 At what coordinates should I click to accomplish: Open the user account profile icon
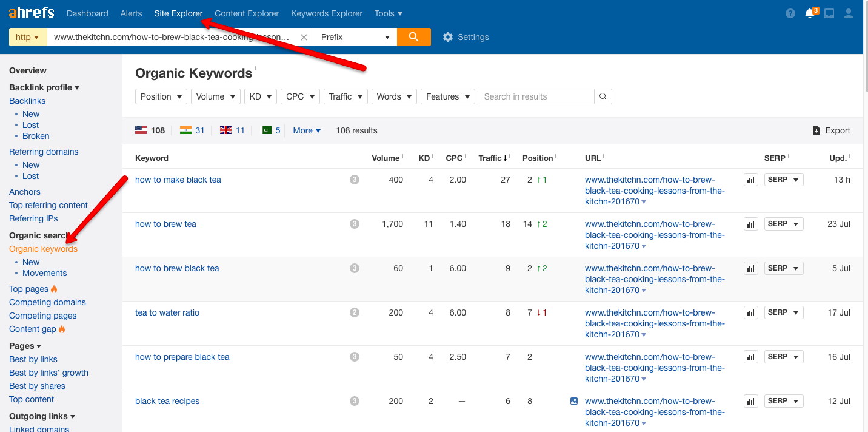pos(849,13)
